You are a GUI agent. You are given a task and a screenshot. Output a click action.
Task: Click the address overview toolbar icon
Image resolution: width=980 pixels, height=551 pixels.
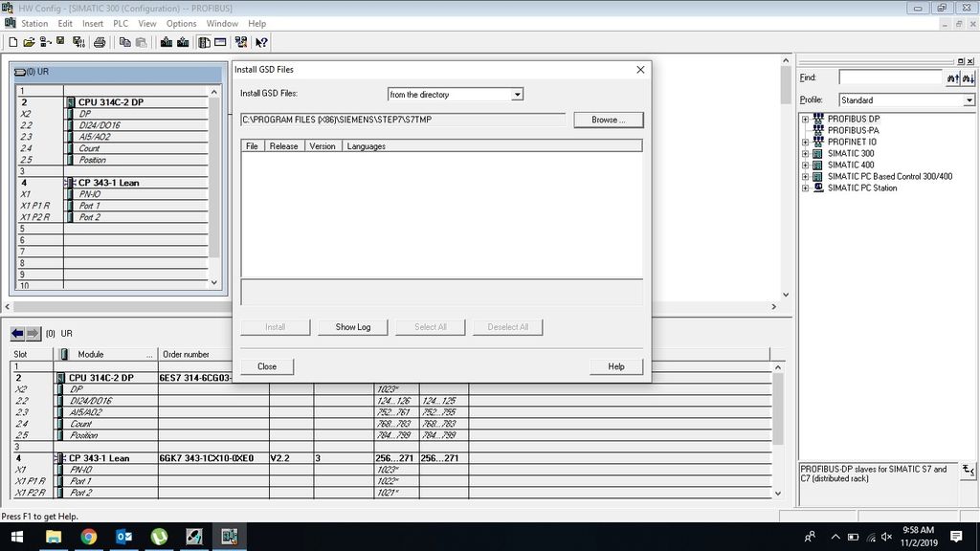pos(220,42)
